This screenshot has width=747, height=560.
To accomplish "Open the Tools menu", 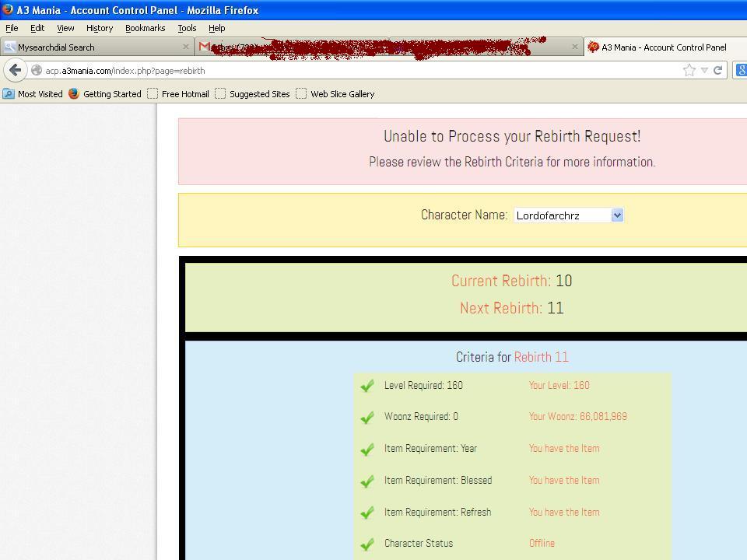I will [187, 28].
